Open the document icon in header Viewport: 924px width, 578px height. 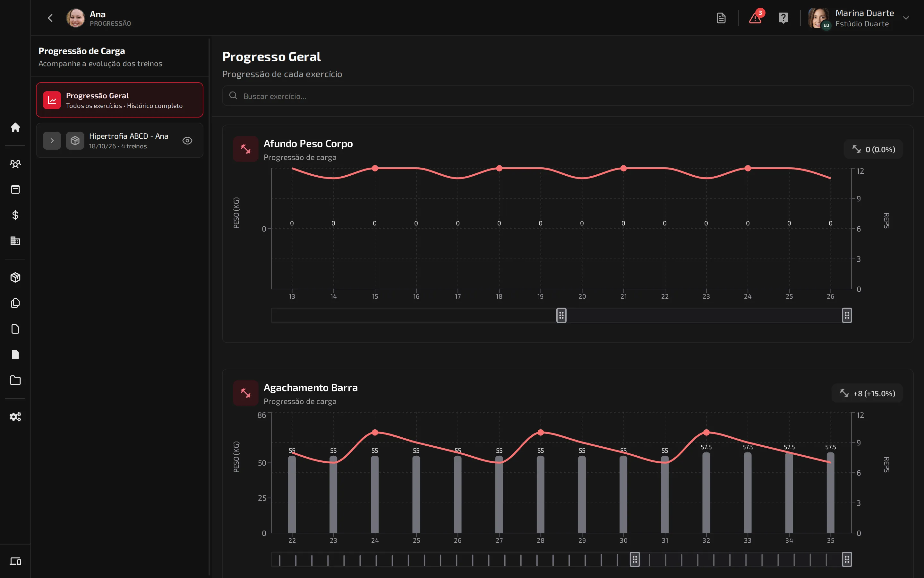(721, 18)
